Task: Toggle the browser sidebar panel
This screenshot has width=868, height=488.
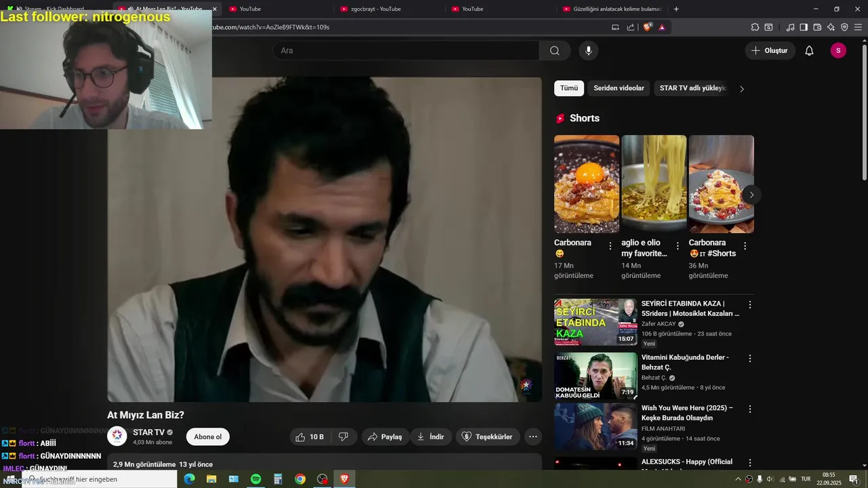Action: (x=804, y=27)
